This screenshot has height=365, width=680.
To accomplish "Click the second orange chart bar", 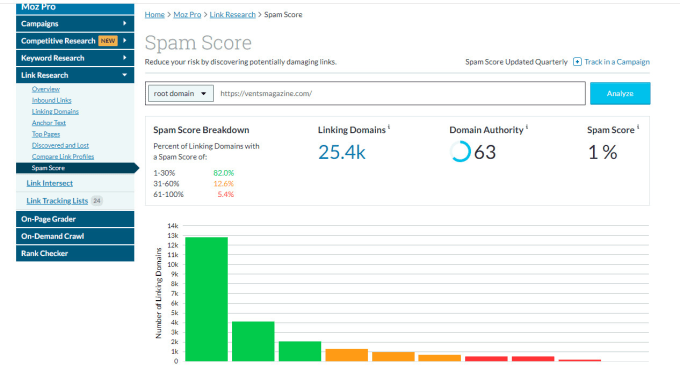I will [x=393, y=356].
